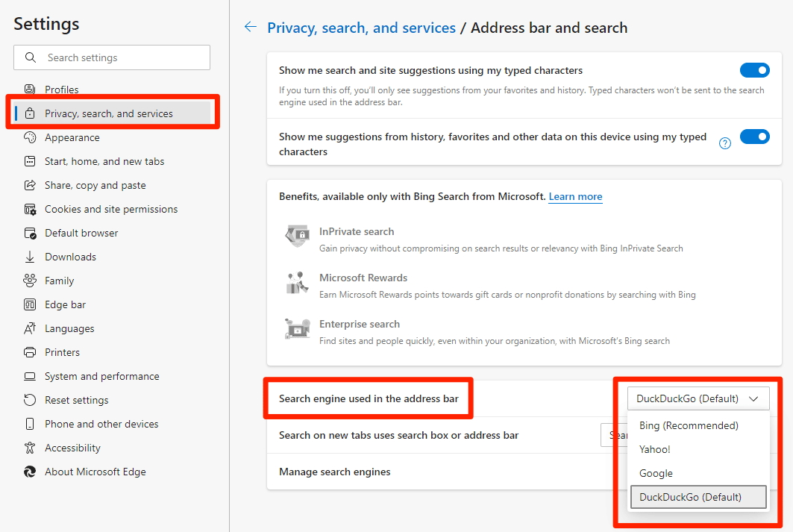Image resolution: width=793 pixels, height=532 pixels.
Task: Click the magnifier icon in Search settings
Action: 31,57
